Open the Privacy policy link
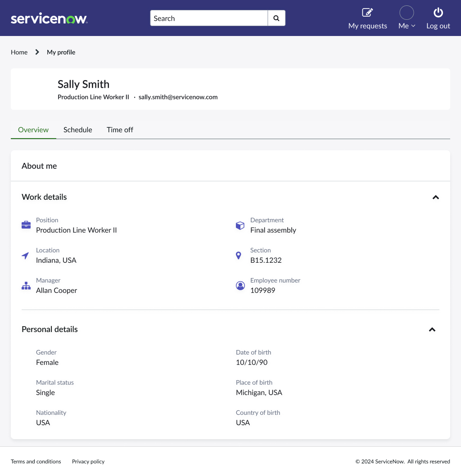Viewport: 461px width, 476px height. 88,462
